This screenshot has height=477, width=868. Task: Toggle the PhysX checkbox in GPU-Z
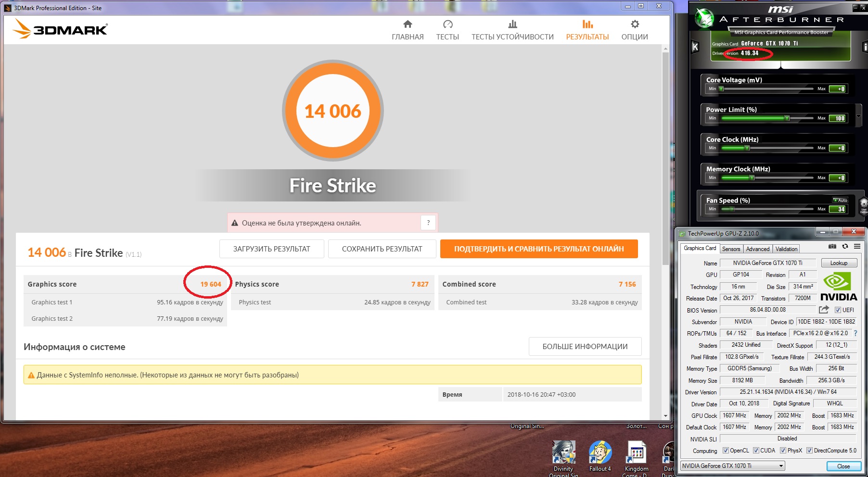(783, 451)
